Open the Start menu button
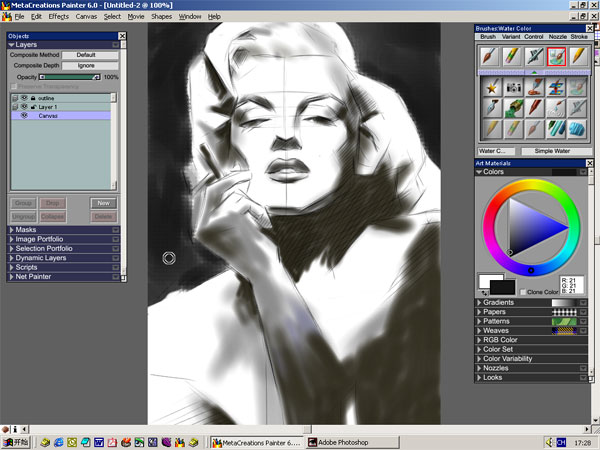 pos(15,443)
